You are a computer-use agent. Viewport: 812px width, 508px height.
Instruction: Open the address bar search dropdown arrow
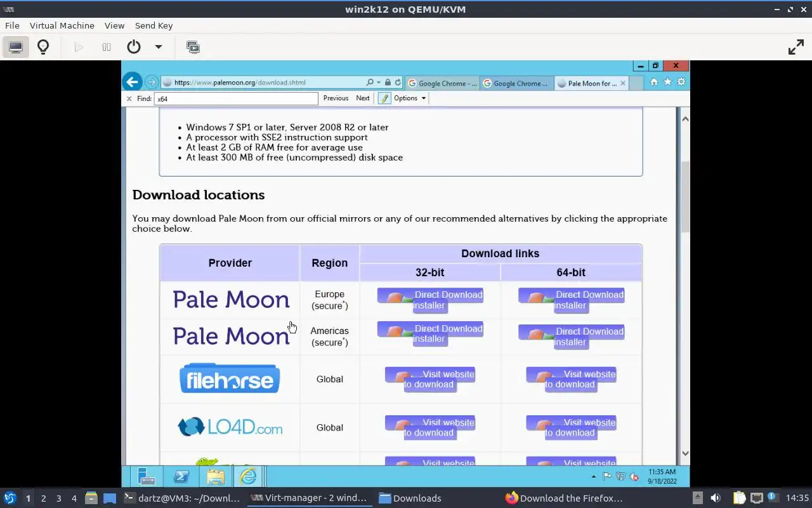[x=379, y=83]
